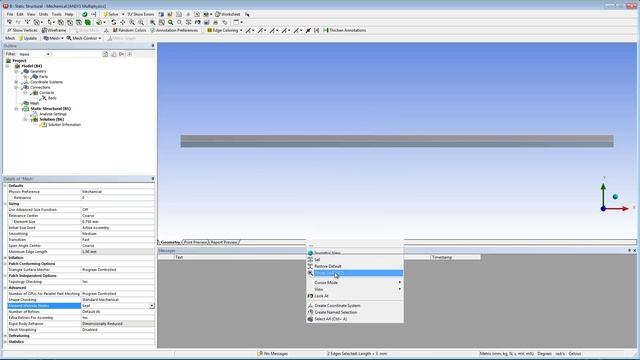Collapse the Sizing details section
Image resolution: width=640 pixels, height=360 pixels.
pyautogui.click(x=5, y=204)
